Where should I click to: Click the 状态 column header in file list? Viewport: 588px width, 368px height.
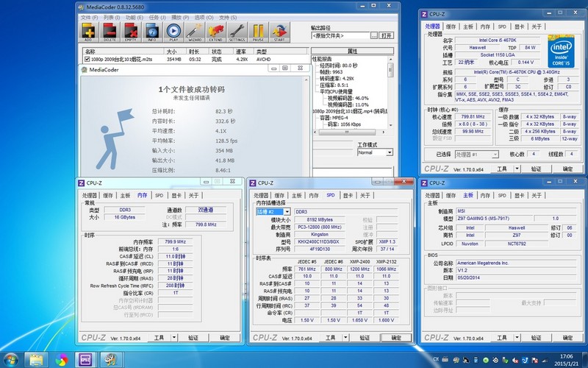point(222,52)
